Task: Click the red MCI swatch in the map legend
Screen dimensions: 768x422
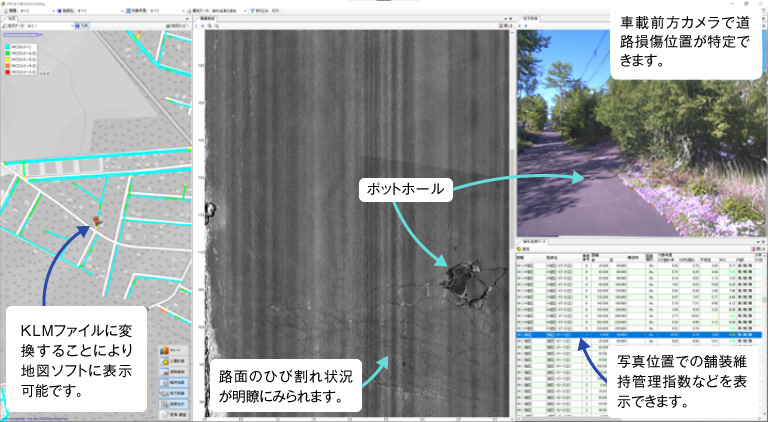Action: click(x=8, y=73)
